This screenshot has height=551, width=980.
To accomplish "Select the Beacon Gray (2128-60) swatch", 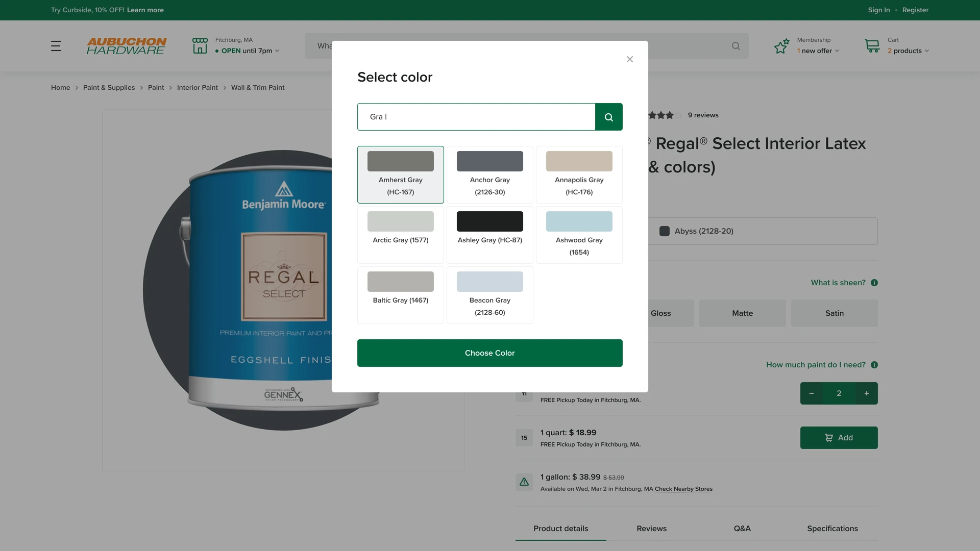I will [x=490, y=295].
